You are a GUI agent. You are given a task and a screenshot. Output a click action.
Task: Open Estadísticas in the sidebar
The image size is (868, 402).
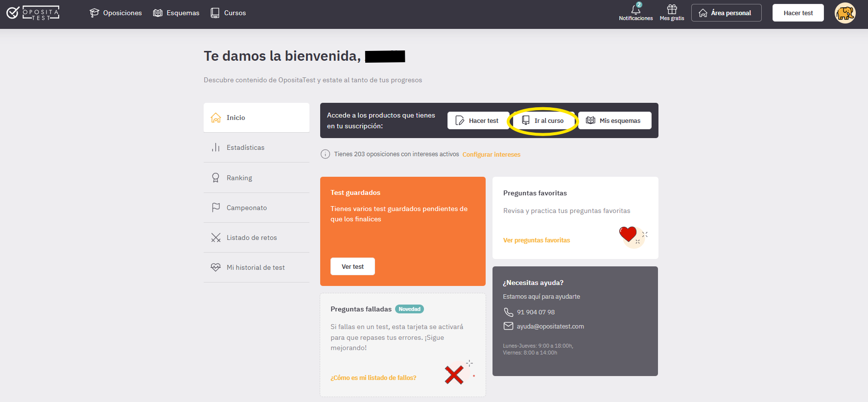pos(257,147)
